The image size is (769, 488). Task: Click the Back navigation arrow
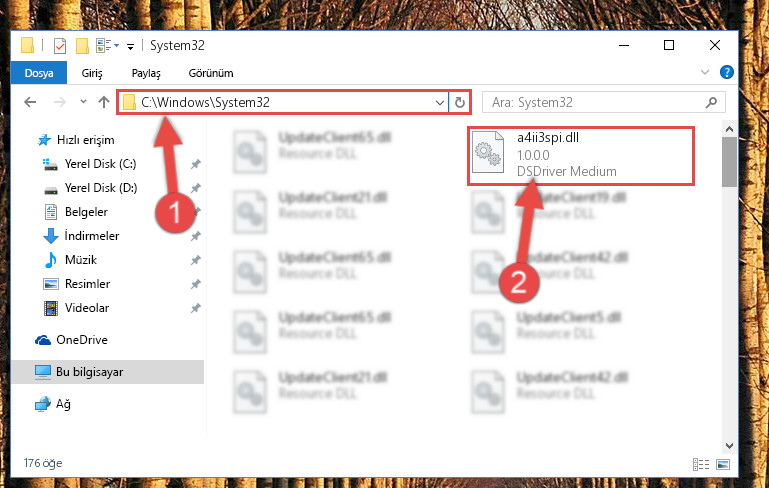tap(30, 102)
